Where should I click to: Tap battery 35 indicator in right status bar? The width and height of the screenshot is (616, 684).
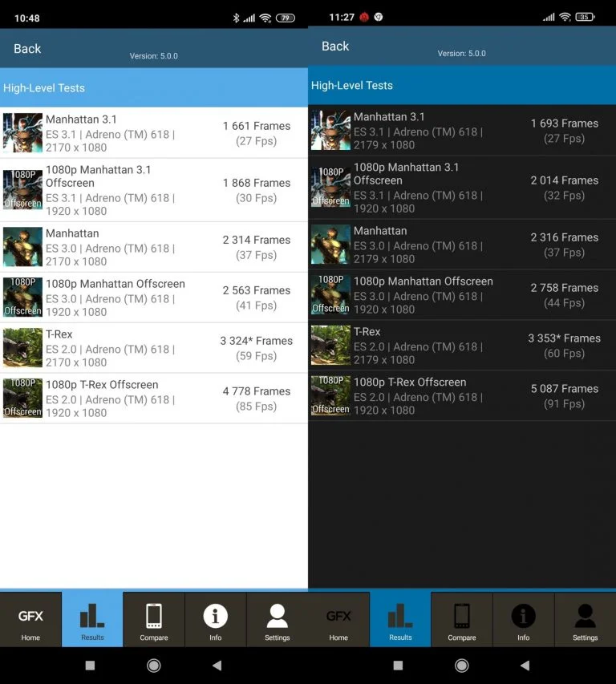click(585, 17)
